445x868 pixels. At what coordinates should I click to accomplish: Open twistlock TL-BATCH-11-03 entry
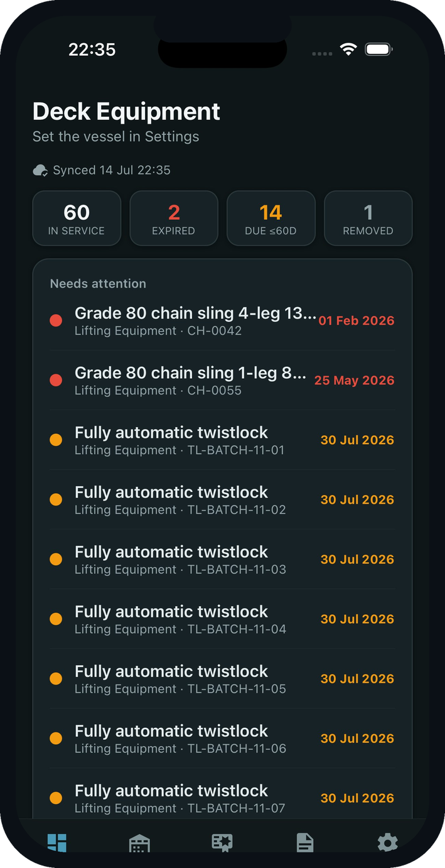click(x=222, y=559)
